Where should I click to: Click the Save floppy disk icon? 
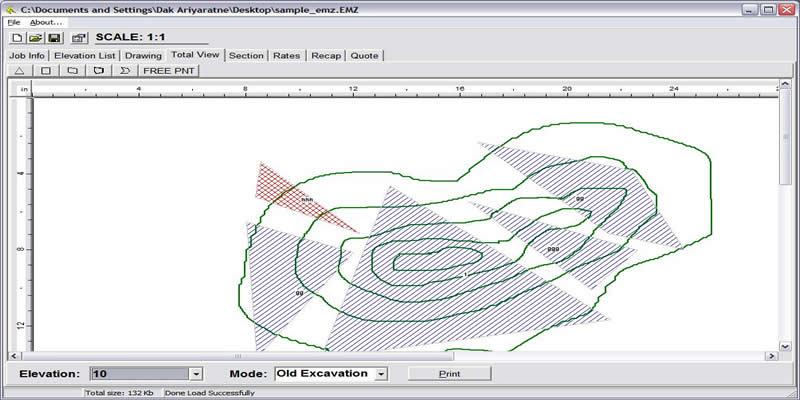pyautogui.click(x=54, y=37)
